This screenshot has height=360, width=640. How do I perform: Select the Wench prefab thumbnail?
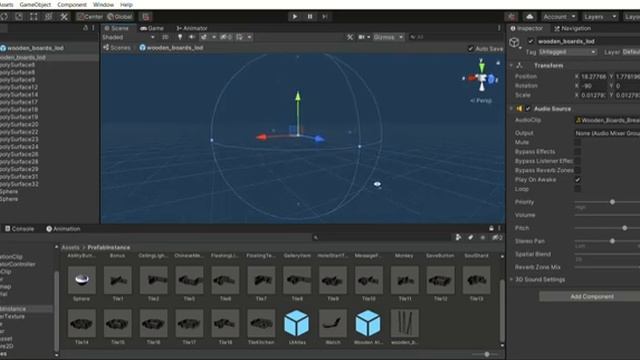point(333,323)
